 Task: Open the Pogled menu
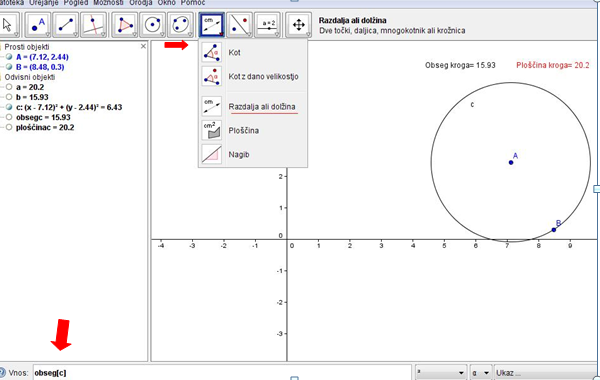[76, 3]
